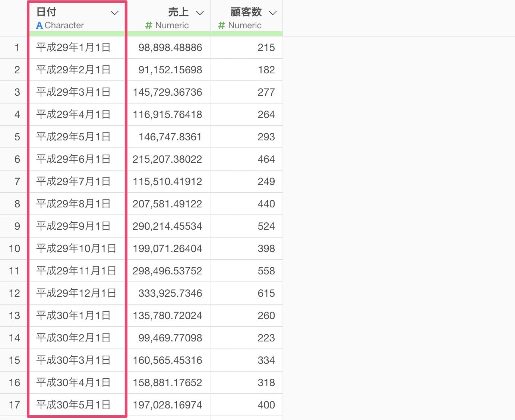Screen dimensions: 515x420
Task: Click customer count 182
Action: pos(266,70)
